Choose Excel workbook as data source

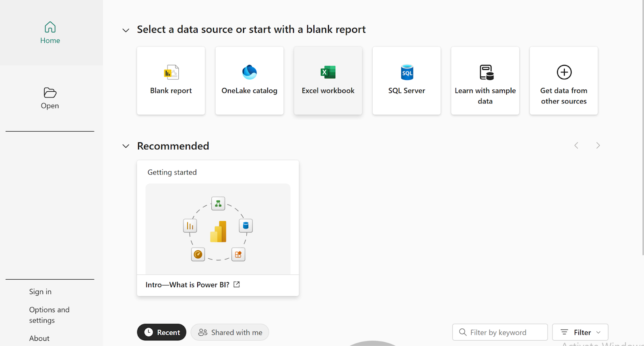click(x=328, y=80)
